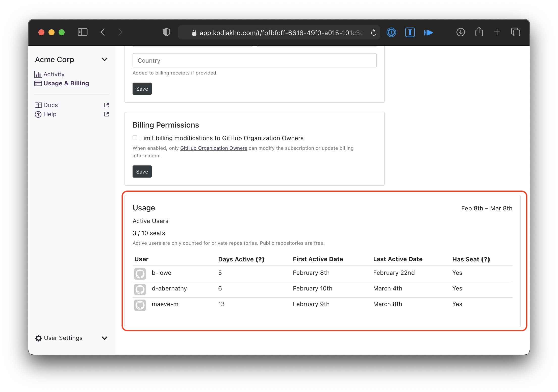Open new tab with plus icon
Screen dimensions: 558x392
point(497,32)
